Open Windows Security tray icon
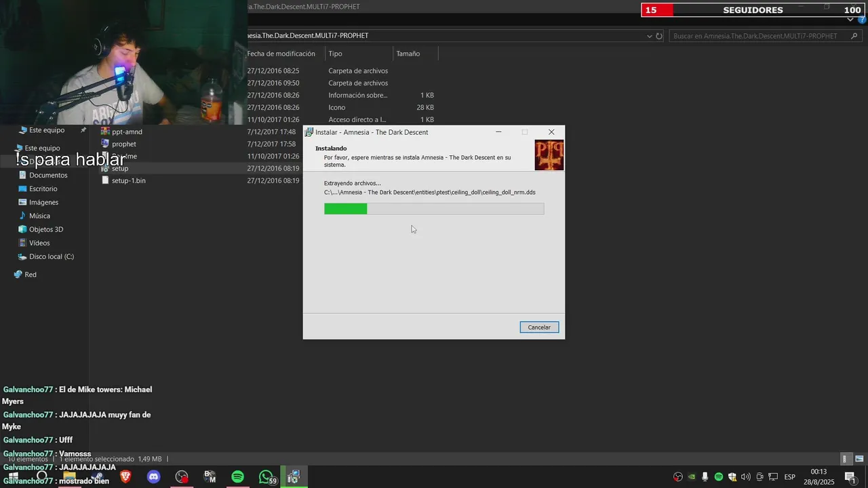Screen dimensions: 868x488 pyautogui.click(x=732, y=477)
